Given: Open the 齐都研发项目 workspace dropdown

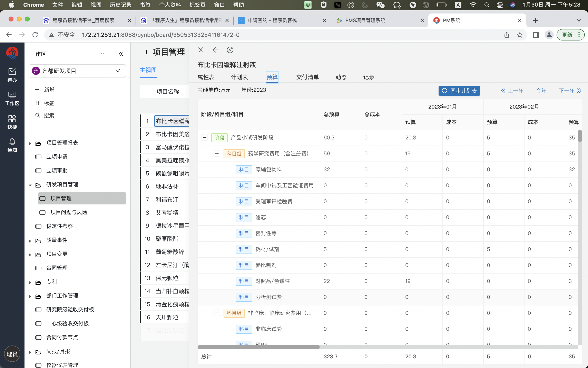Looking at the screenshot, I should (77, 71).
